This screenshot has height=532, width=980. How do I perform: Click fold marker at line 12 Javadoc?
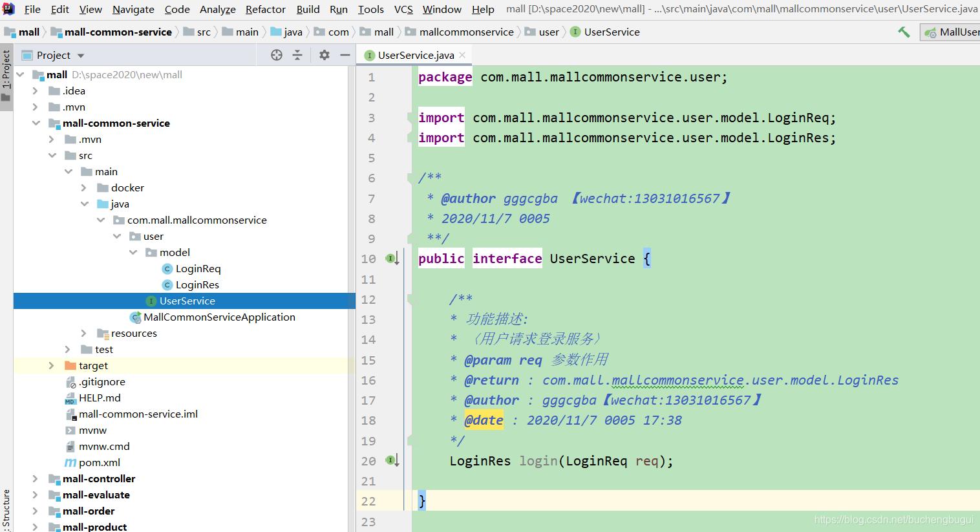(x=410, y=299)
